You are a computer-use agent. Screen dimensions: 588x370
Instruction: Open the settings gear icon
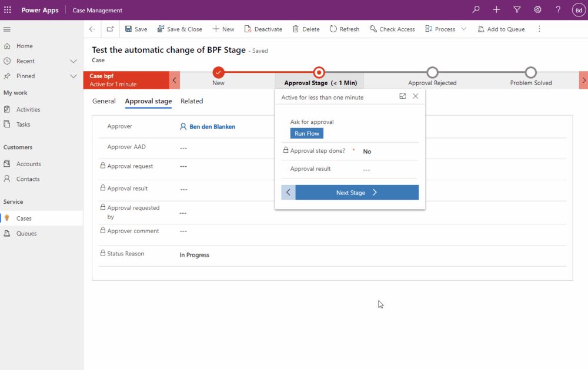coord(537,10)
